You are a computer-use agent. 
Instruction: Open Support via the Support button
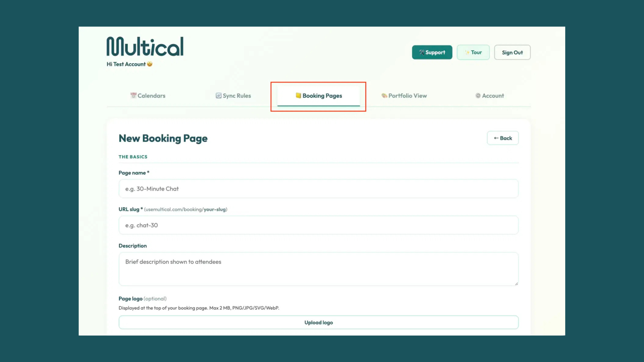point(432,52)
